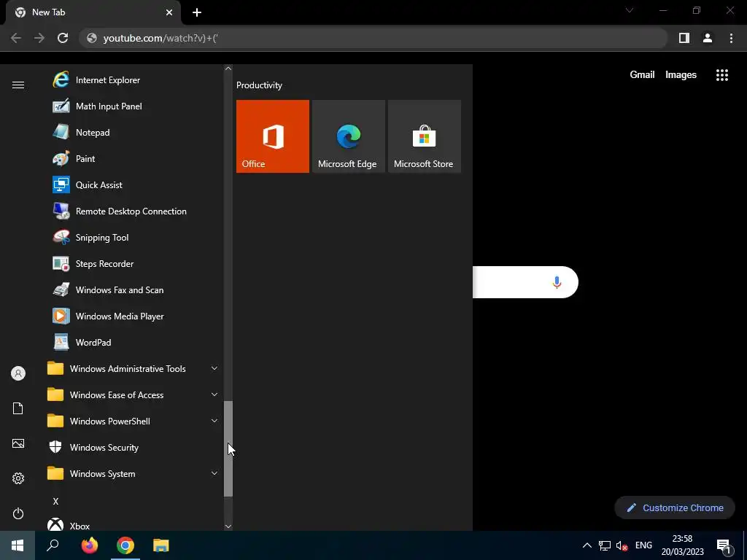Open the clock showing 23:58
The height and width of the screenshot is (560, 747).
click(x=682, y=545)
